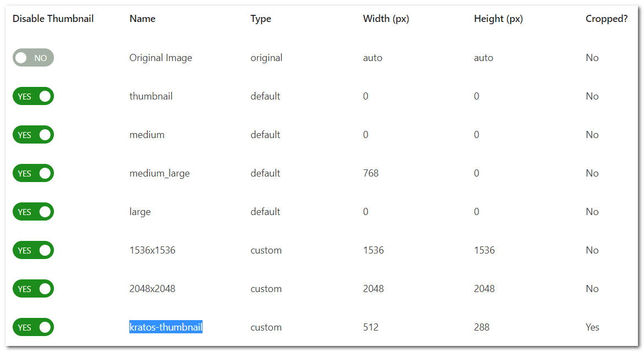Toggle the kratos-thumbnail disable switch
644x352 pixels.
(33, 327)
